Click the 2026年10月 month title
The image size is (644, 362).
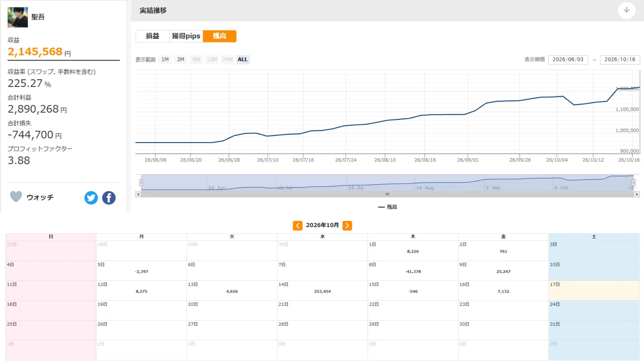pyautogui.click(x=322, y=225)
